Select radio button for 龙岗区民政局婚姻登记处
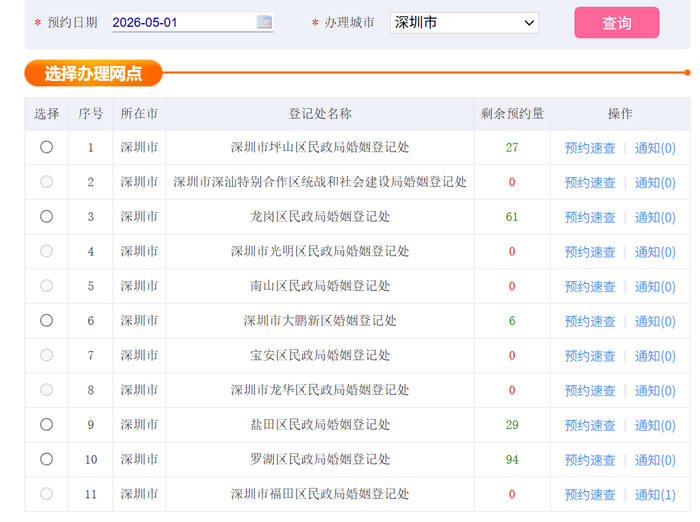Viewport: 700px width, 522px height. click(x=46, y=216)
